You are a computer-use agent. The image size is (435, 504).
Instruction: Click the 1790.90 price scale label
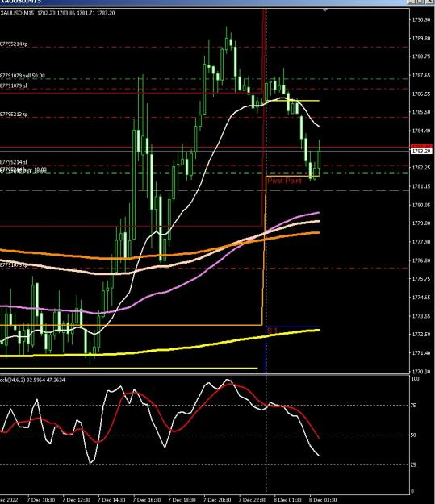coord(421,20)
